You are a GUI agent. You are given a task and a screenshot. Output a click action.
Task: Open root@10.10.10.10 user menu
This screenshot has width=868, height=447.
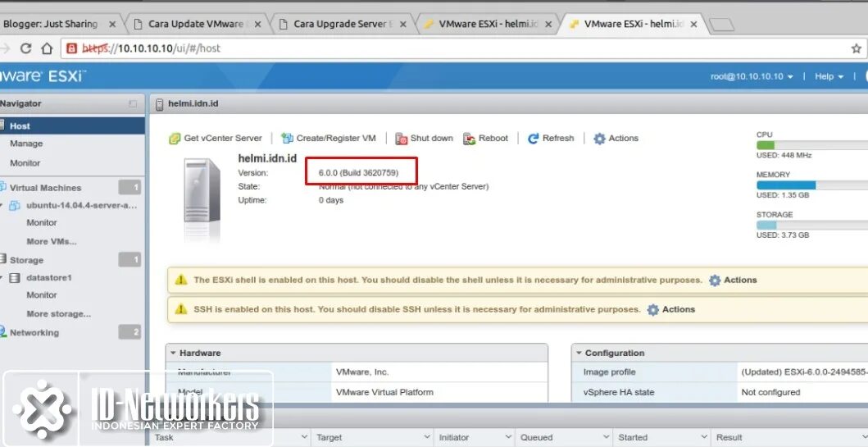tap(752, 76)
